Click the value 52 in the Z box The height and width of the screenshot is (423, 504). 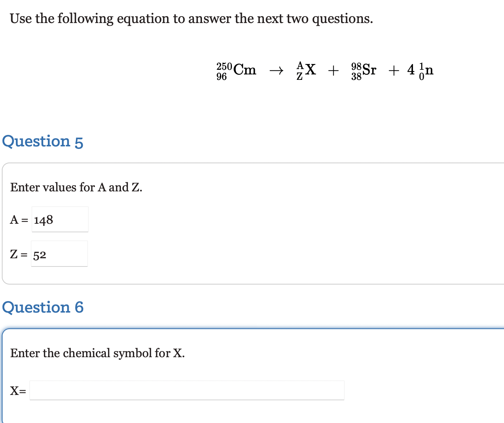click(40, 255)
